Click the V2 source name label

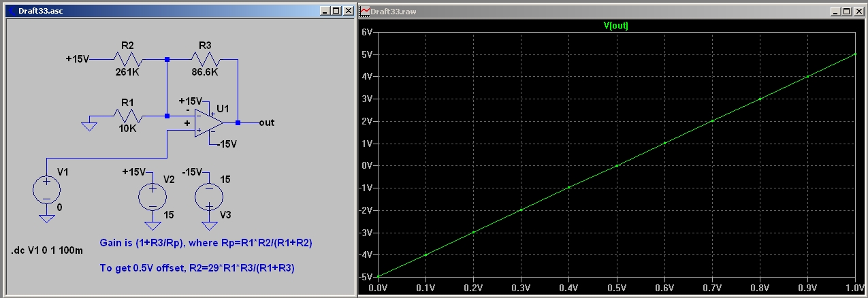(170, 180)
